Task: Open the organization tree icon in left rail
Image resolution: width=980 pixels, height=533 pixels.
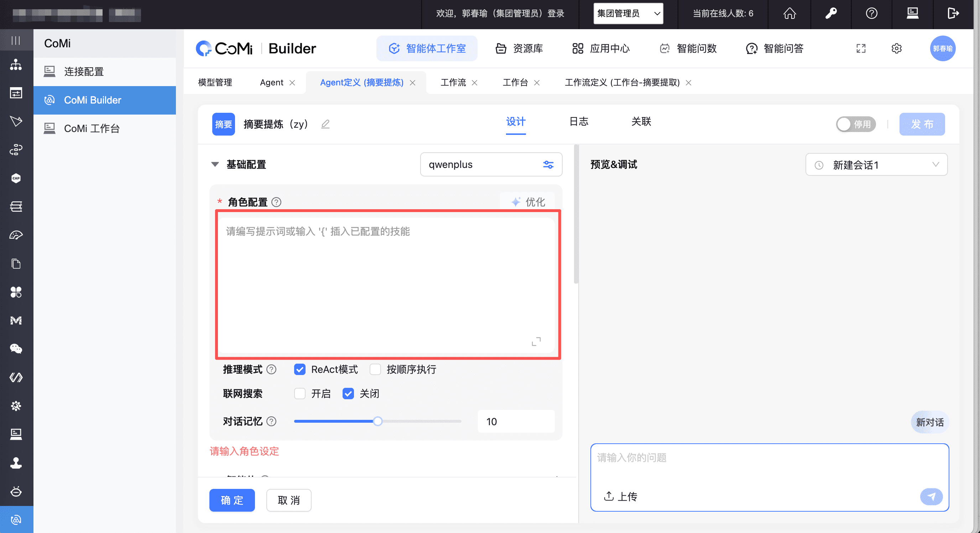Action: (16, 65)
